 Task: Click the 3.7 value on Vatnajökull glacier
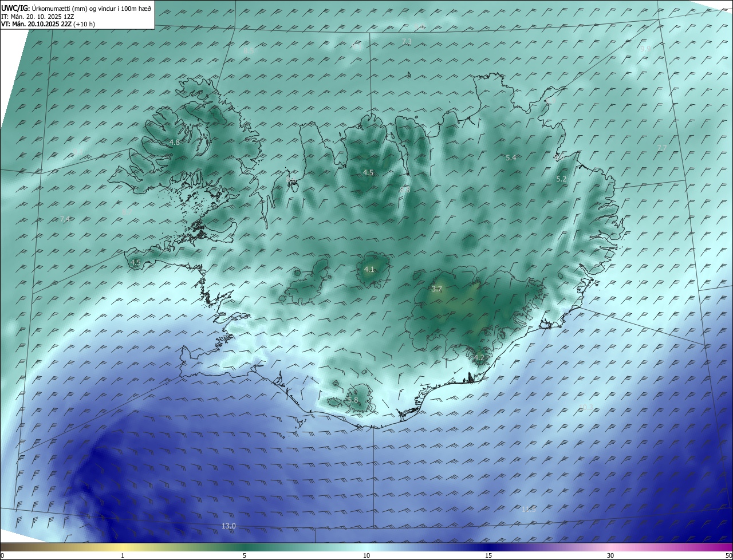point(436,289)
